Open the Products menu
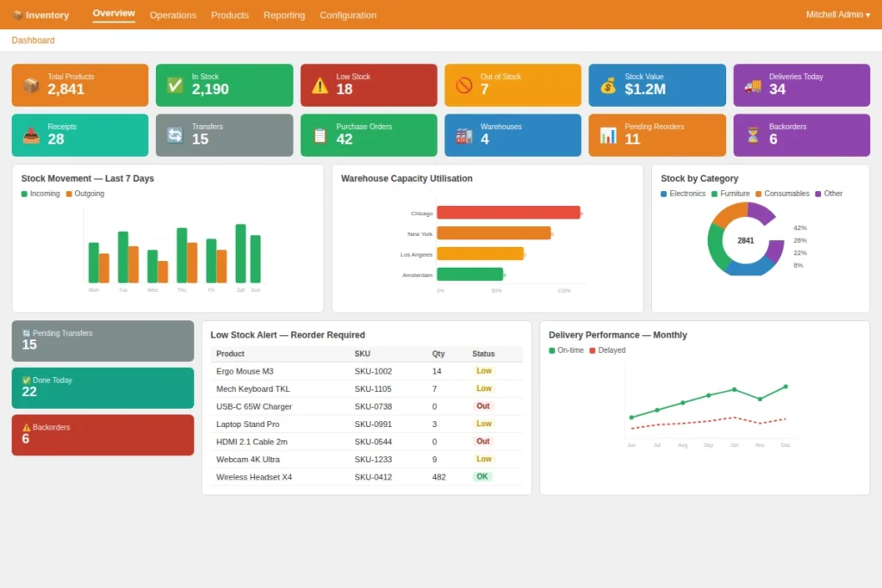Viewport: 882px width, 588px height. click(229, 15)
